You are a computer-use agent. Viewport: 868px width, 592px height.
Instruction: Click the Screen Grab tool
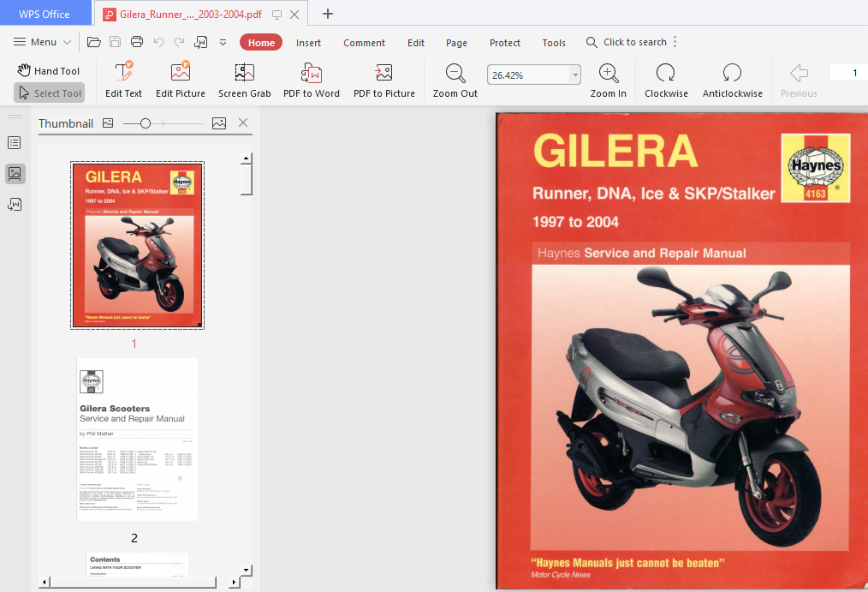[245, 81]
